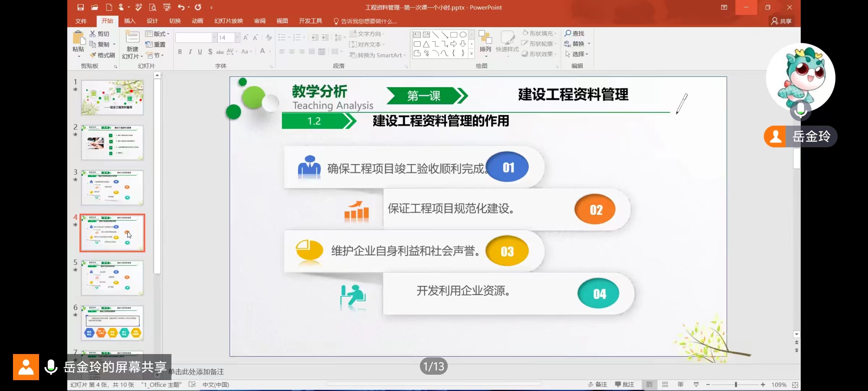Select the oval shape in shapes gallery
This screenshot has width=868, height=391.
[463, 34]
